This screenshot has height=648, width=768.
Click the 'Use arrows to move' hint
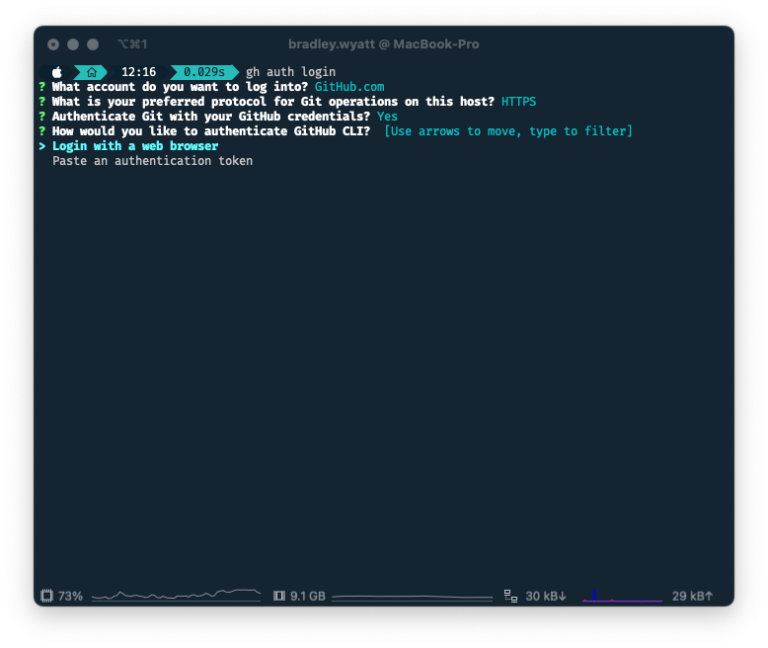[508, 131]
